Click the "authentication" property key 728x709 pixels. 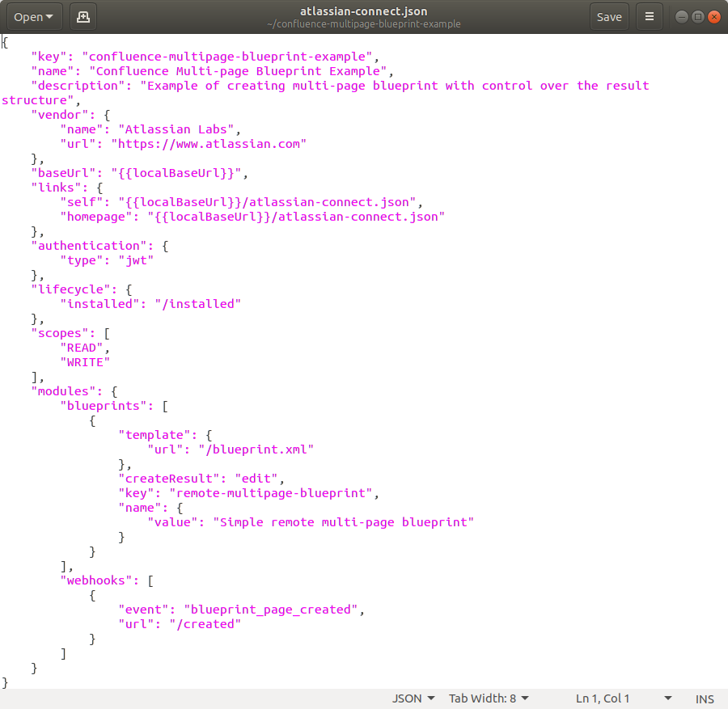point(89,246)
